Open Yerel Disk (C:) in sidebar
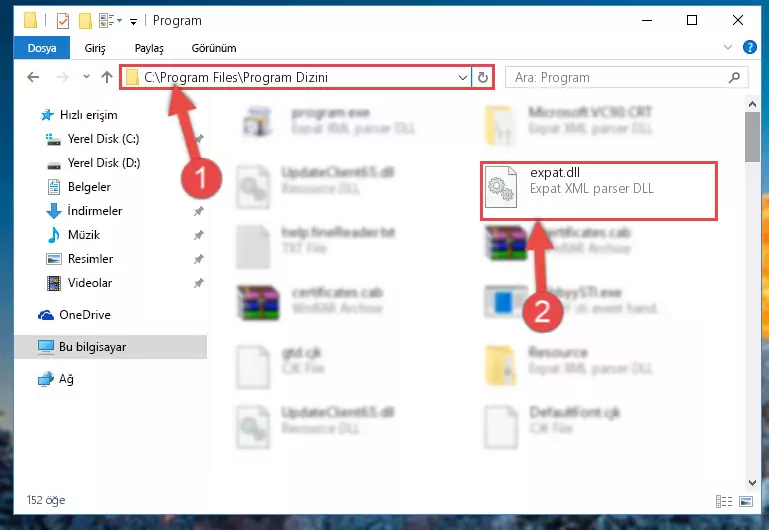 tap(93, 139)
